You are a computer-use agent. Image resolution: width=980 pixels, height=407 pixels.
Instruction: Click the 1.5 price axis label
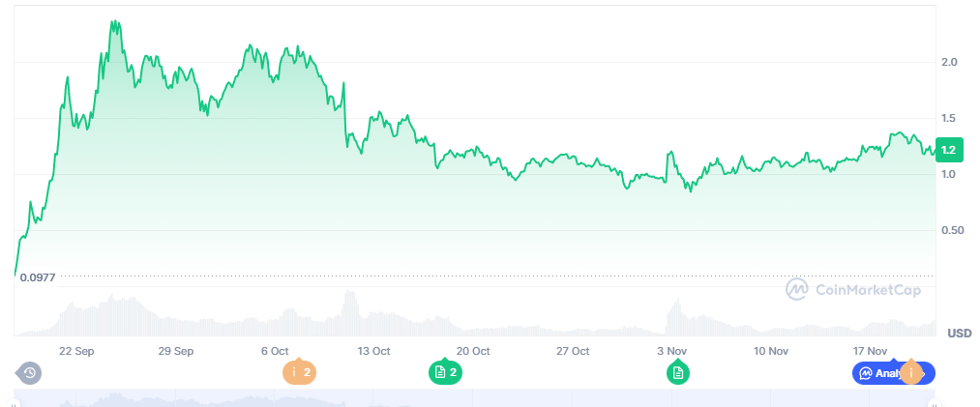pos(949,118)
